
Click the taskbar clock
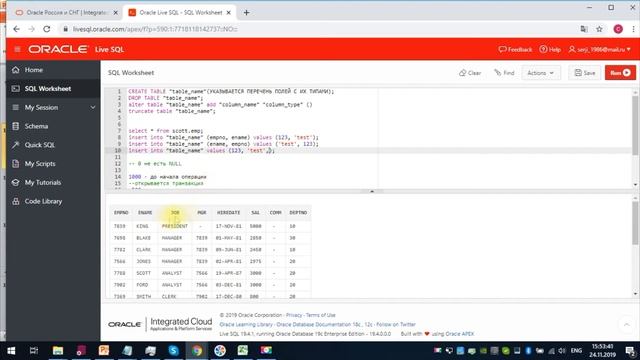tap(602, 351)
